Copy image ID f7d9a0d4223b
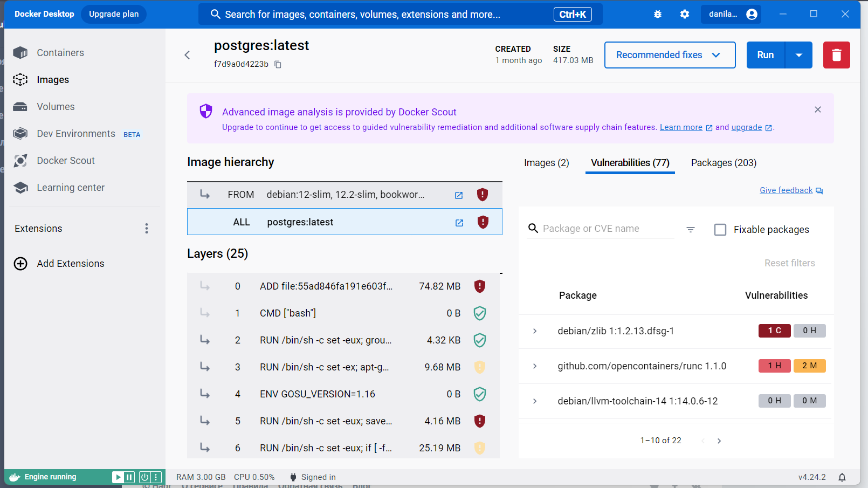Screen dimensions: 868x488 pos(278,64)
